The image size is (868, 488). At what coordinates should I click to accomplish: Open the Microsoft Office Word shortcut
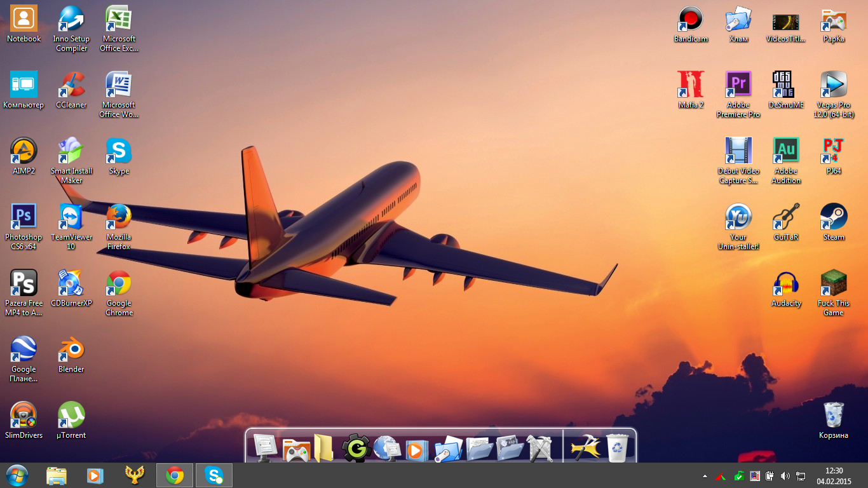click(119, 95)
